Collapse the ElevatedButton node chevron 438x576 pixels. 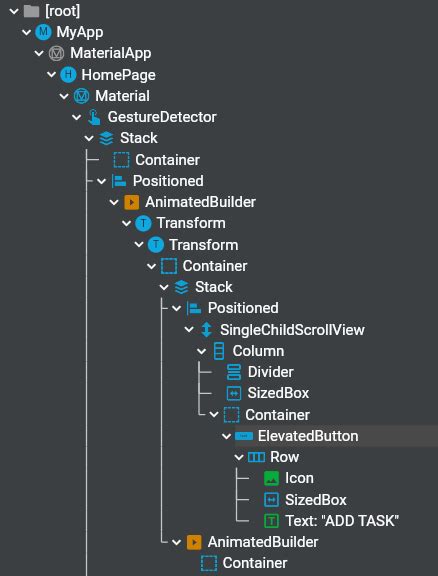226,436
